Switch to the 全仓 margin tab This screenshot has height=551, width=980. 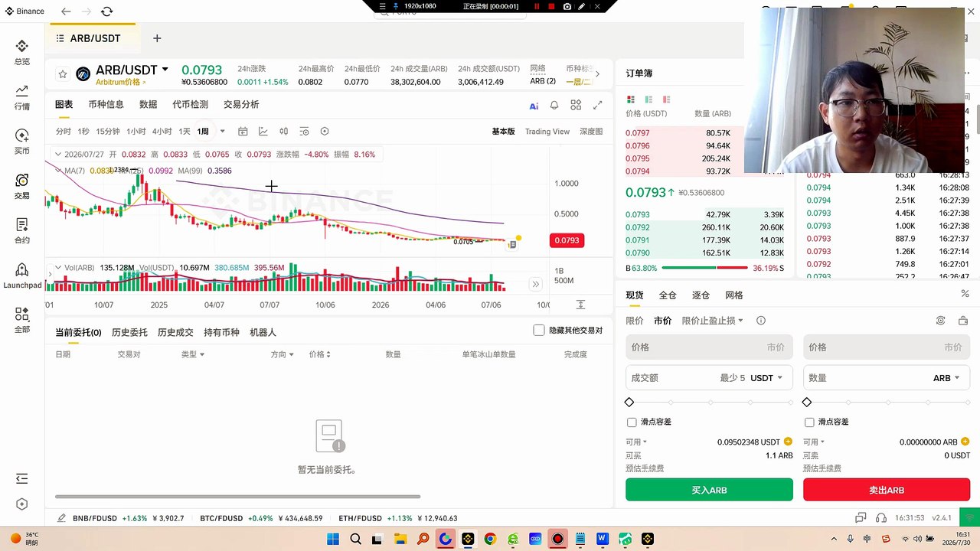(668, 295)
